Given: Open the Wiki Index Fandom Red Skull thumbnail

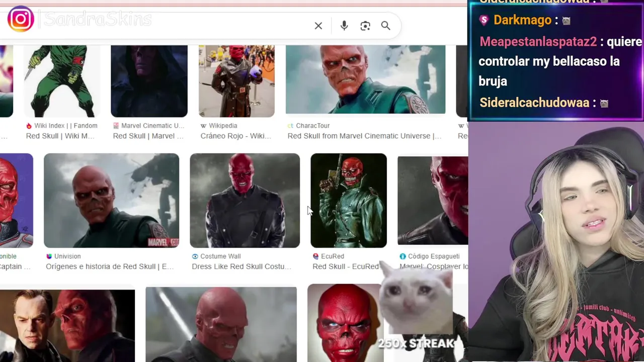Looking at the screenshot, I should pos(62,81).
